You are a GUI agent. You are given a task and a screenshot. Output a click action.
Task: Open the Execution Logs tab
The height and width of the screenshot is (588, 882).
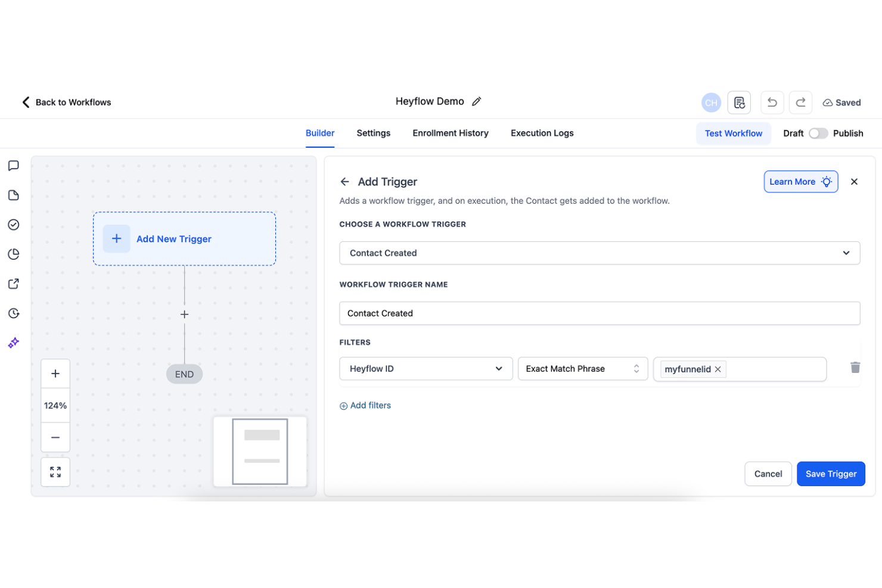(542, 133)
